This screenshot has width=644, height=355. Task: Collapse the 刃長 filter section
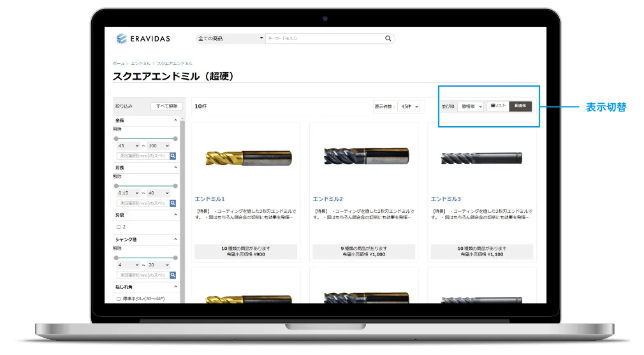[175, 168]
